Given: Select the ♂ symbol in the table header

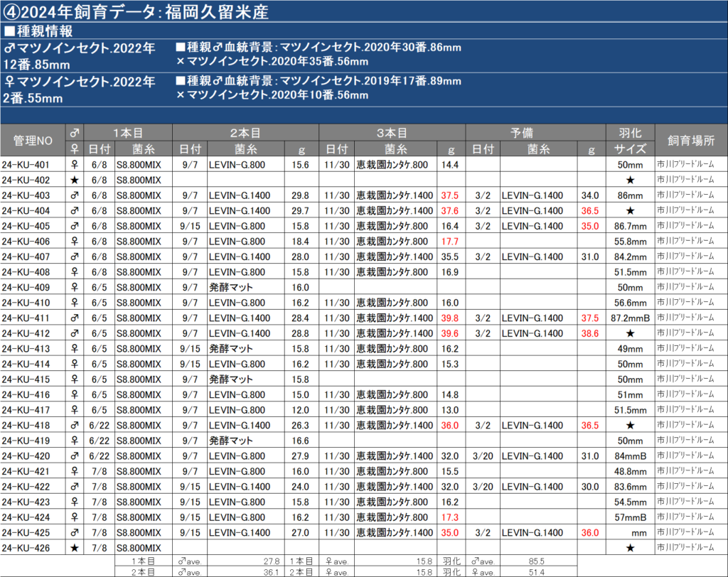Looking at the screenshot, I should click(x=75, y=133).
